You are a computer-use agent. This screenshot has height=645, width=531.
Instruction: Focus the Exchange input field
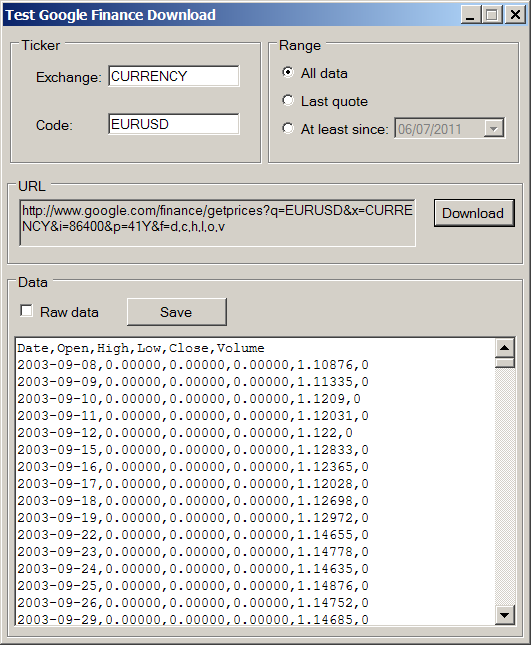(174, 76)
